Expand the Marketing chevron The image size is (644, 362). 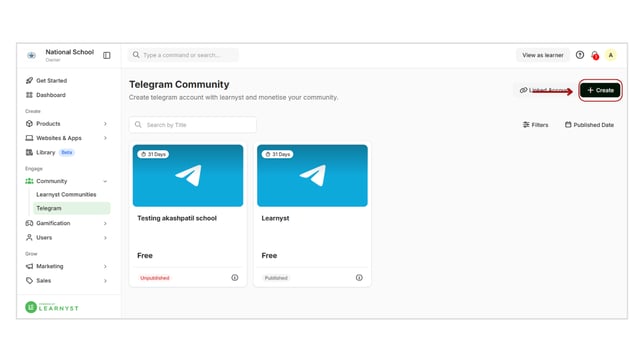(106, 267)
